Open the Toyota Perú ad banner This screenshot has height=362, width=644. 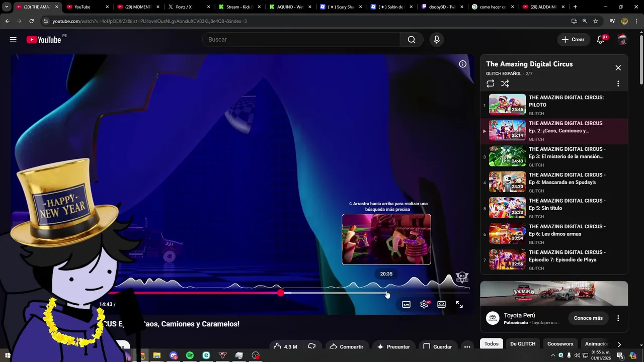(x=554, y=293)
